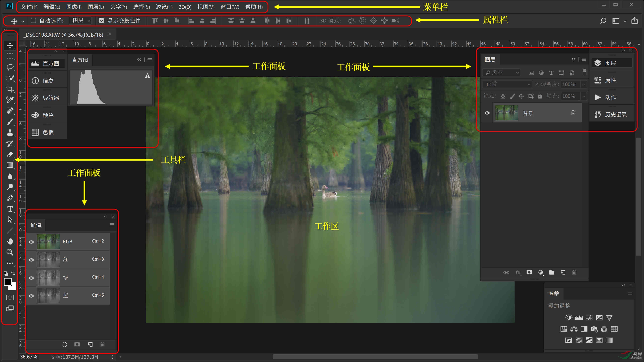Viewport: 644px width, 362px height.
Task: Select the Hand tool
Action: tap(10, 241)
